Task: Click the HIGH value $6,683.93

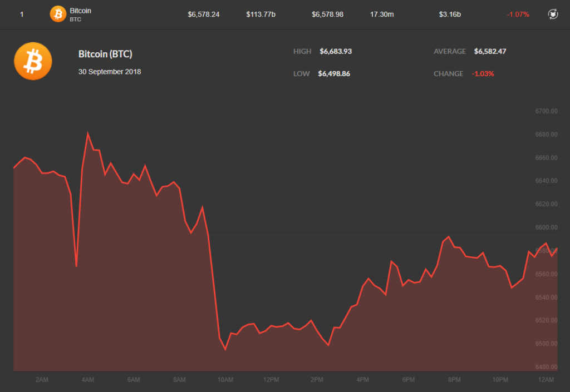Action: pos(336,51)
